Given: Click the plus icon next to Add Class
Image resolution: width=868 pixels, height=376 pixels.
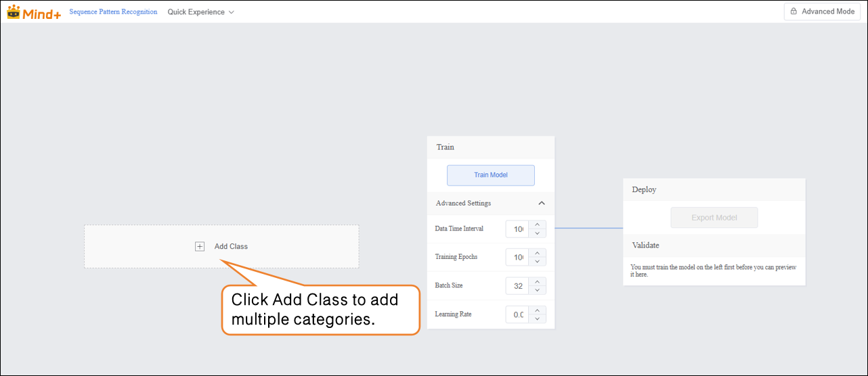Looking at the screenshot, I should (200, 247).
